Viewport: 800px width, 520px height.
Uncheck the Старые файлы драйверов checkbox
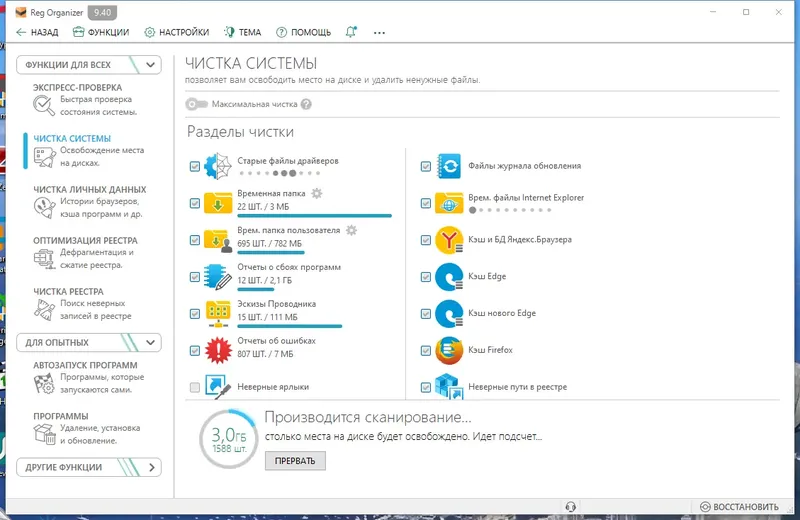pos(194,166)
